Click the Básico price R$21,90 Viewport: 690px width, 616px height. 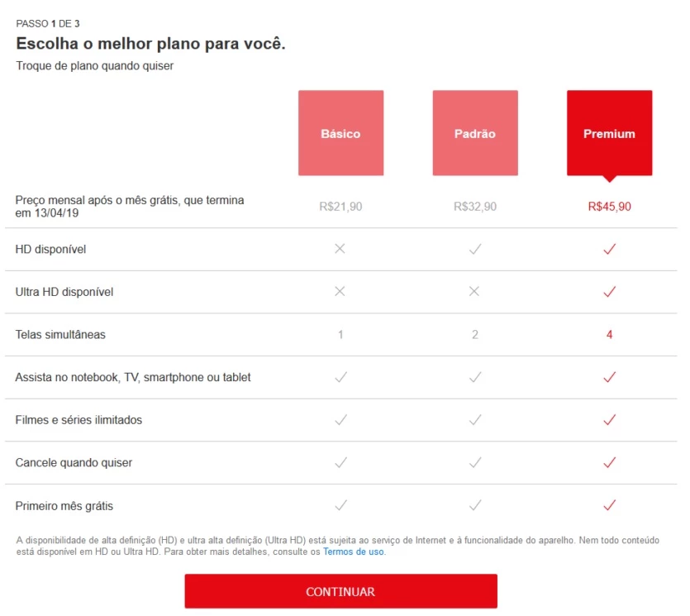(x=340, y=207)
